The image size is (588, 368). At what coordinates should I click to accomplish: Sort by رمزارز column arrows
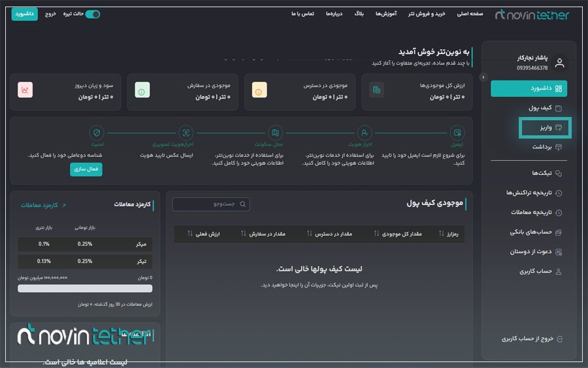pyautogui.click(x=442, y=233)
